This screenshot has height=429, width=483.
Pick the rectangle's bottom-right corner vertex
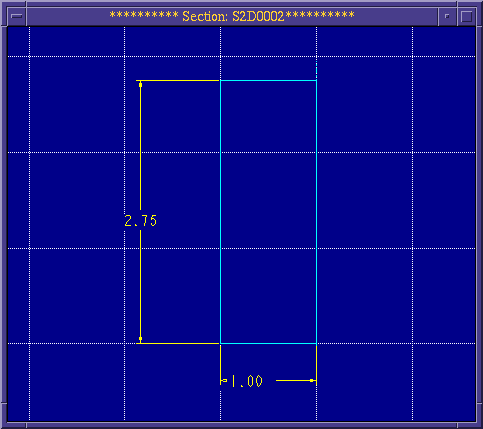point(316,343)
